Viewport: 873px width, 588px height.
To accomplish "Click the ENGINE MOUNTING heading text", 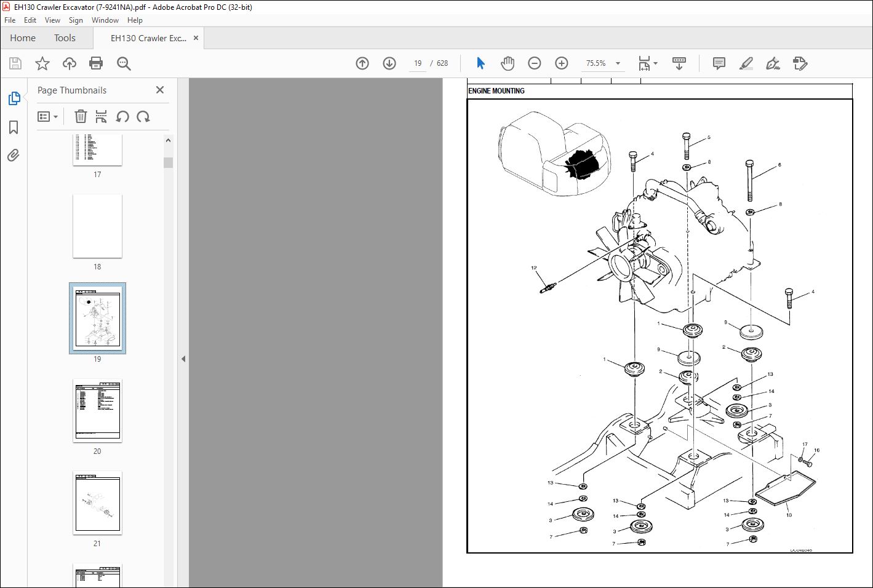I will 496,91.
